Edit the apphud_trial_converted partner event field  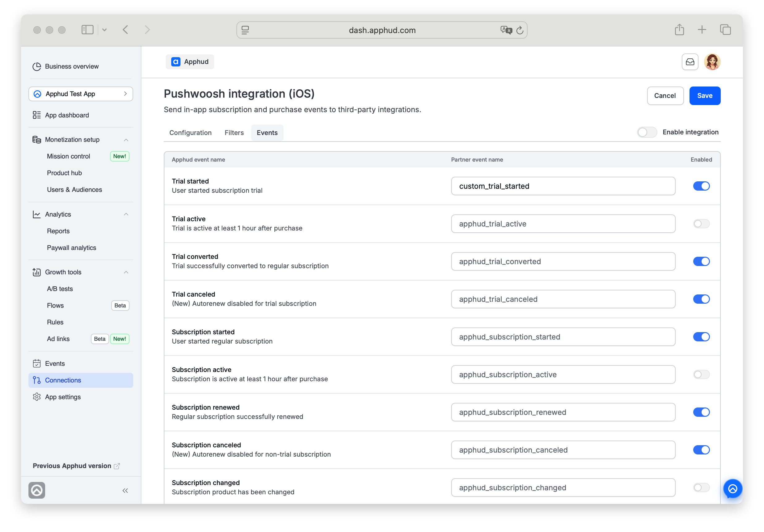(x=563, y=261)
